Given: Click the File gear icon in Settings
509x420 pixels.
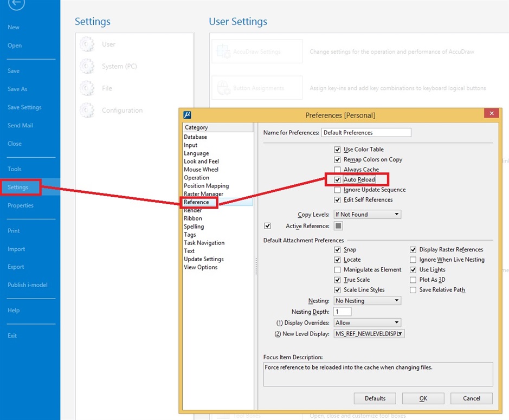Looking at the screenshot, I should click(87, 88).
